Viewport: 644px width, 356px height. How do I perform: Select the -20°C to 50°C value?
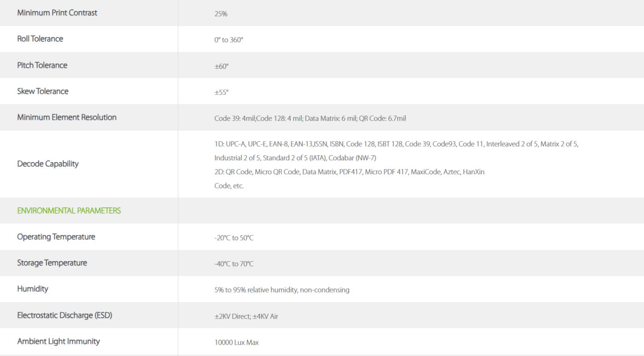pos(234,238)
